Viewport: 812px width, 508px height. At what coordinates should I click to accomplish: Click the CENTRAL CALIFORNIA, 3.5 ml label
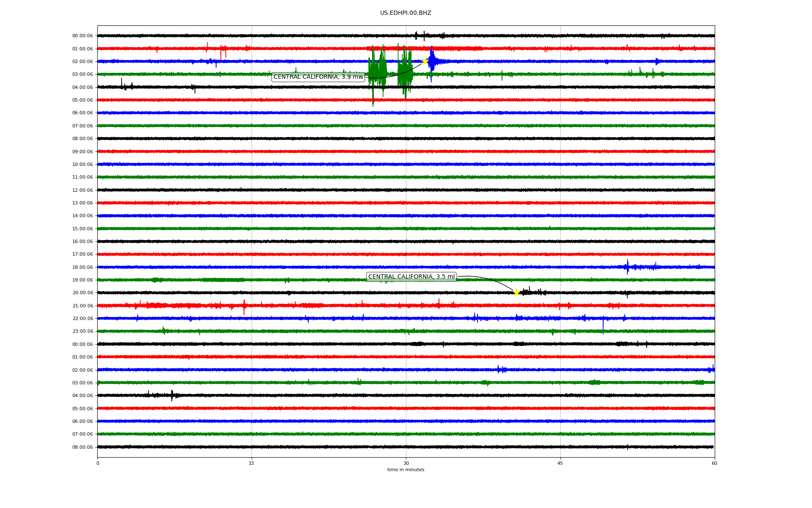point(411,277)
